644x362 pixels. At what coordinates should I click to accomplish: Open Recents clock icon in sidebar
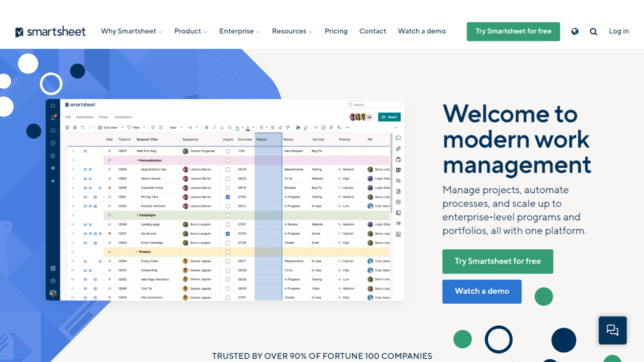point(53,143)
